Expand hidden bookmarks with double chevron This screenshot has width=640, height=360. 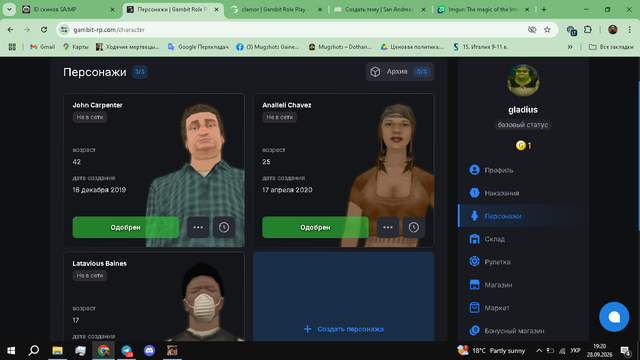click(x=570, y=47)
